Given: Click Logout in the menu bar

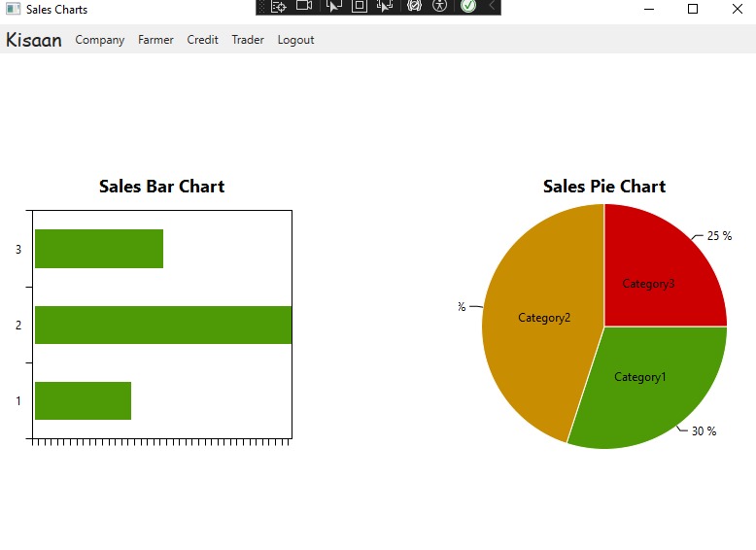Looking at the screenshot, I should (295, 40).
